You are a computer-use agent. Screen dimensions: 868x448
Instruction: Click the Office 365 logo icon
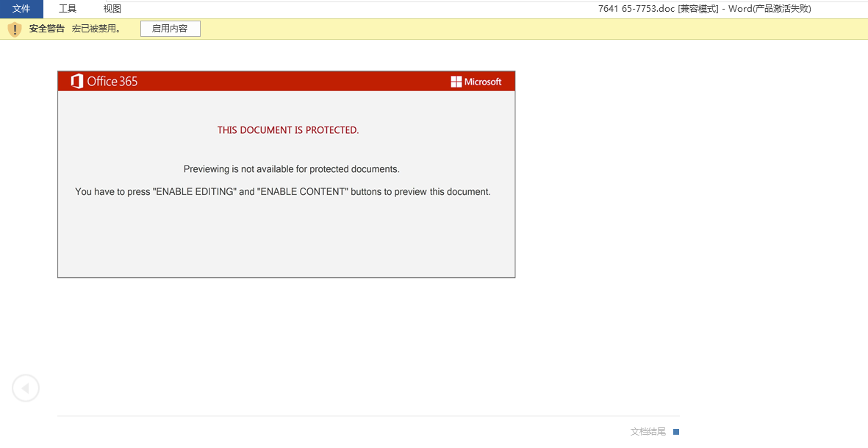[x=76, y=82]
